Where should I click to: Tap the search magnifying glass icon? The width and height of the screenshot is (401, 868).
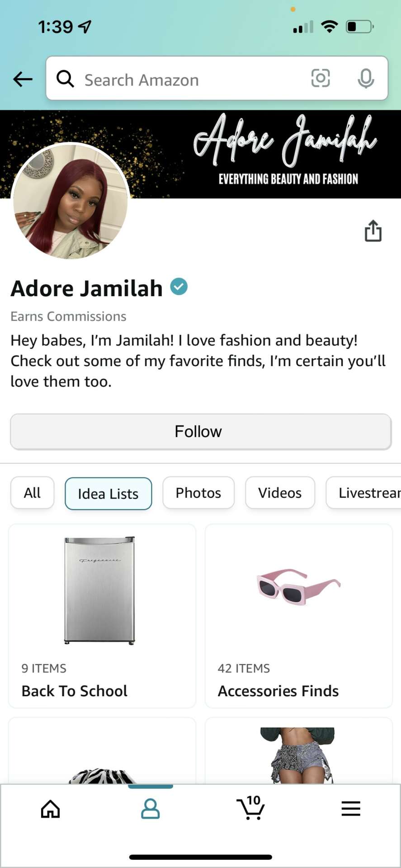(66, 79)
